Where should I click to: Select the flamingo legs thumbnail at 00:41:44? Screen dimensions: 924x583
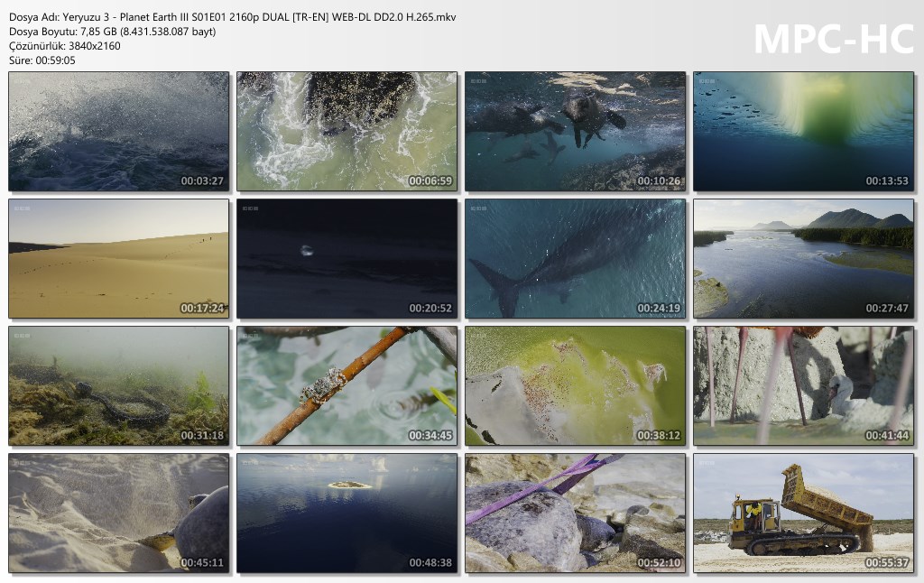tap(804, 386)
